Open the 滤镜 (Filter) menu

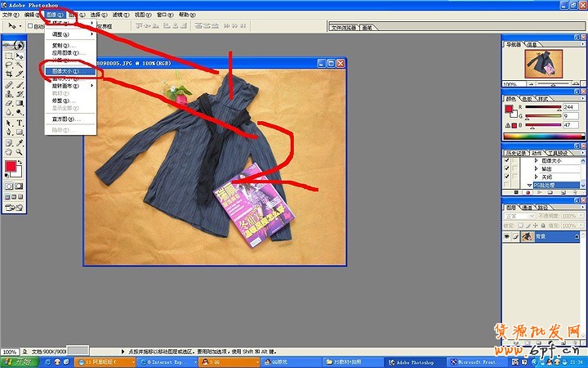pyautogui.click(x=119, y=15)
